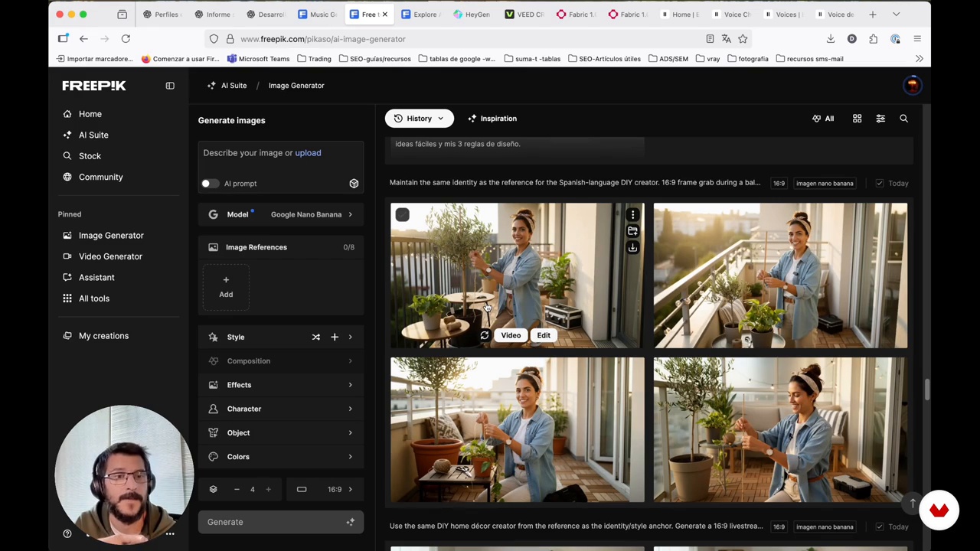The height and width of the screenshot is (551, 980).
Task: Collapse the Freepik sidebar panel icon
Action: [x=170, y=86]
